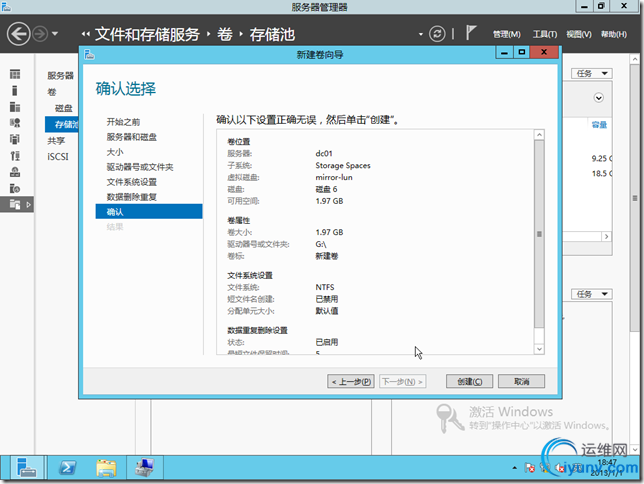Select File and Storage Services sidebar icon

coord(15,204)
